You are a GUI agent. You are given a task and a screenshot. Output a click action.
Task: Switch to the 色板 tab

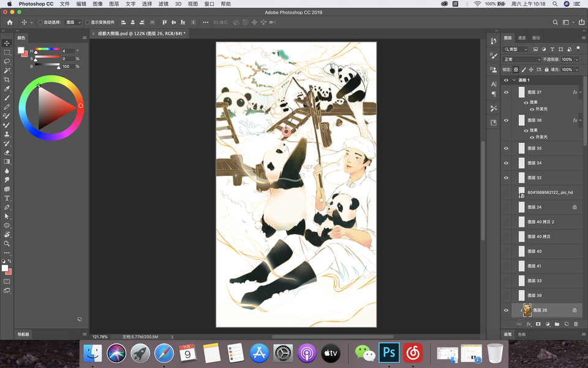(x=522, y=334)
